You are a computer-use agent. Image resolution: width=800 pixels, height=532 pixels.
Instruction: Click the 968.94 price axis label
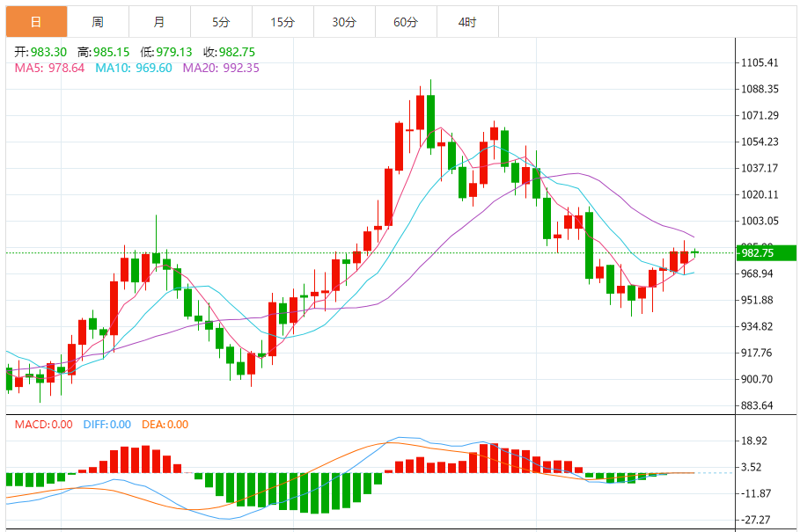coord(757,273)
